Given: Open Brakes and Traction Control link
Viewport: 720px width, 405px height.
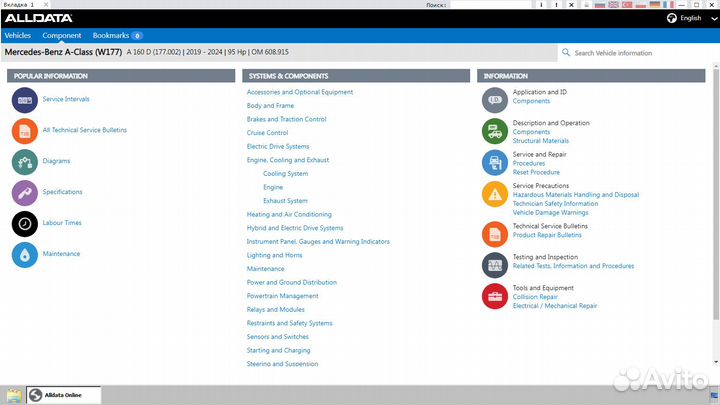Looking at the screenshot, I should pos(287,119).
